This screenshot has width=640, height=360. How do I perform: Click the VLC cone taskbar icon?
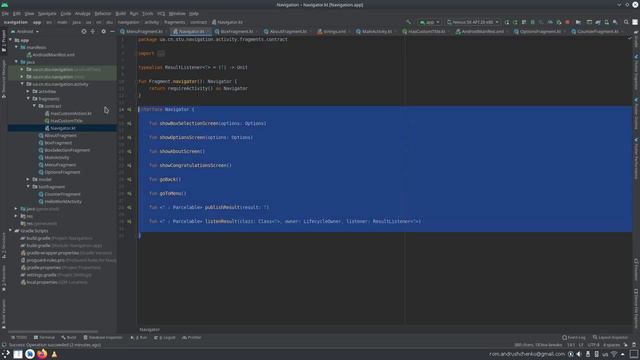coord(54,354)
